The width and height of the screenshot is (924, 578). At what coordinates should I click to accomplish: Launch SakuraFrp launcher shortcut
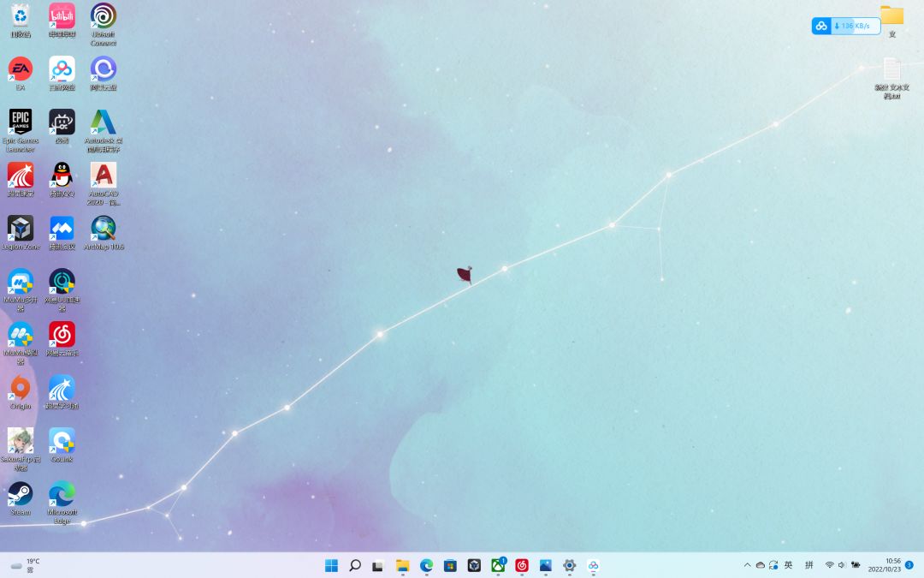(x=21, y=450)
